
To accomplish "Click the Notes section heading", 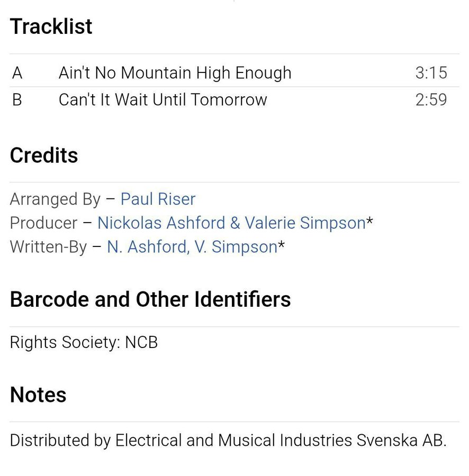I will pos(38,395).
